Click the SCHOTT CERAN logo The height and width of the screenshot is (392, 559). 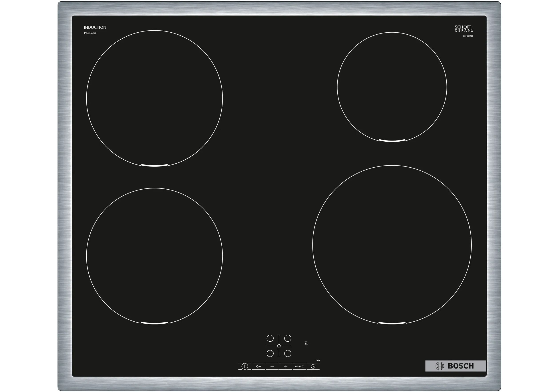[x=464, y=29]
